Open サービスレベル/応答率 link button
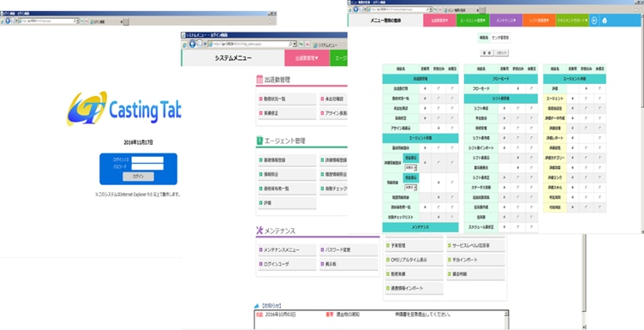This screenshot has height=330, width=644. 475,246
